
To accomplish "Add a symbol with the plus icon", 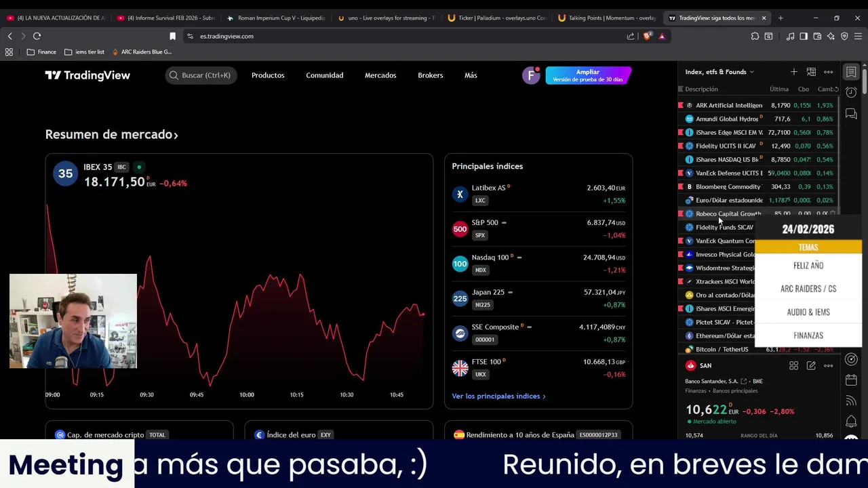I will 793,72.
